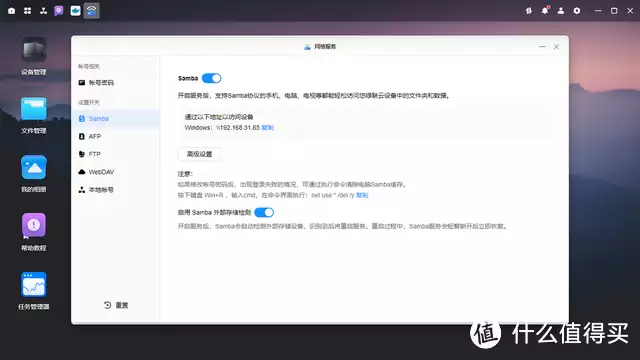Click the 高级设置 button

[200, 154]
